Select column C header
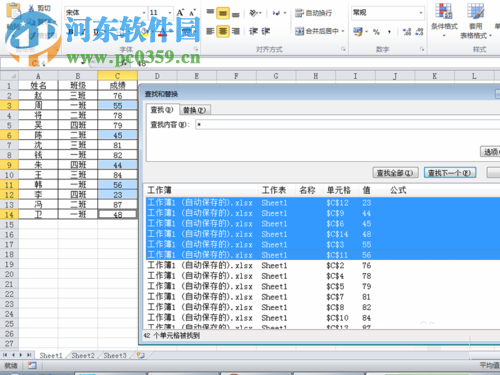 click(x=117, y=76)
